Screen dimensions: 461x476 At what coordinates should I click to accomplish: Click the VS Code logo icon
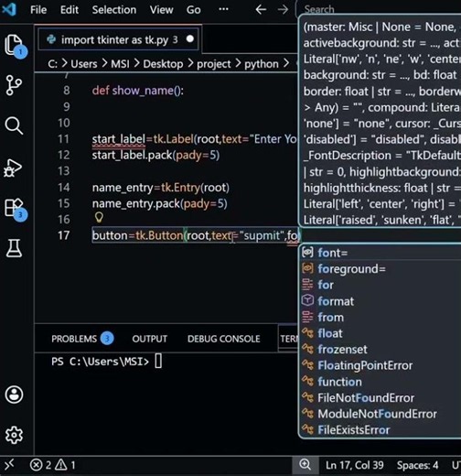[x=9, y=9]
